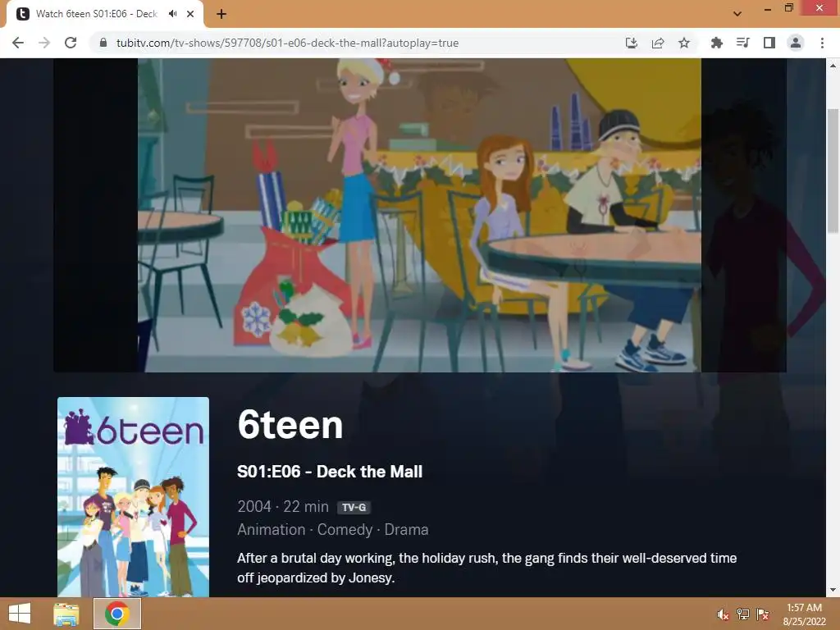Open the Chrome three-dot menu
Viewport: 840px width, 630px height.
(x=822, y=43)
